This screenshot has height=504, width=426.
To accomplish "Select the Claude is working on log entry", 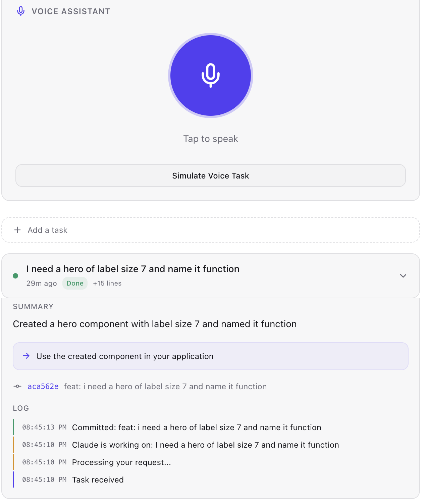I will (x=180, y=445).
